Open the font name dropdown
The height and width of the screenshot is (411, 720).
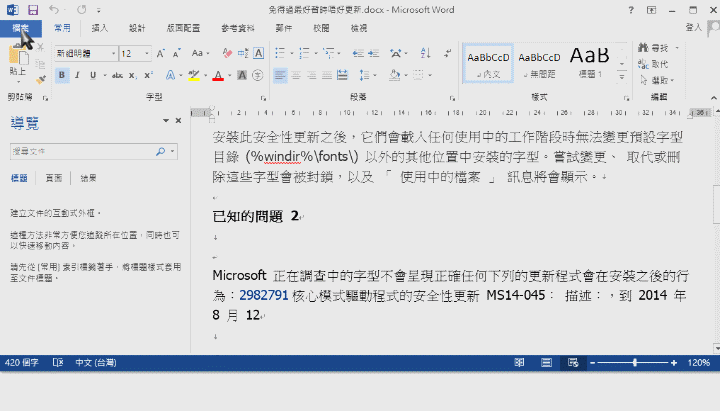(x=113, y=54)
